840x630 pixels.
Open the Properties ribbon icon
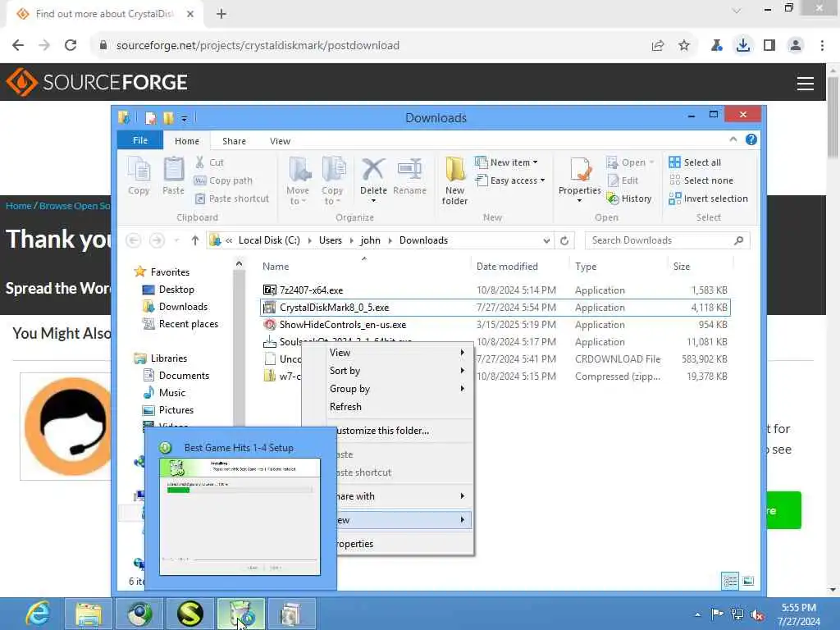tap(580, 180)
